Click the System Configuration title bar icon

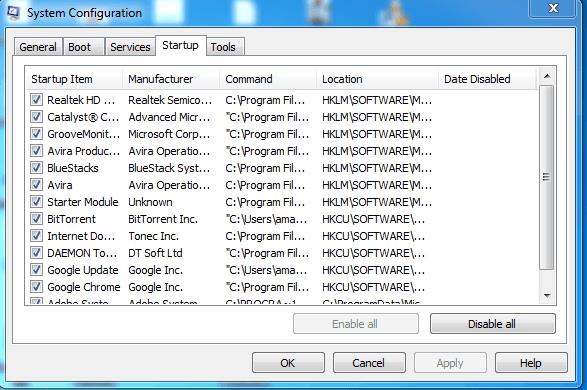tap(13, 12)
